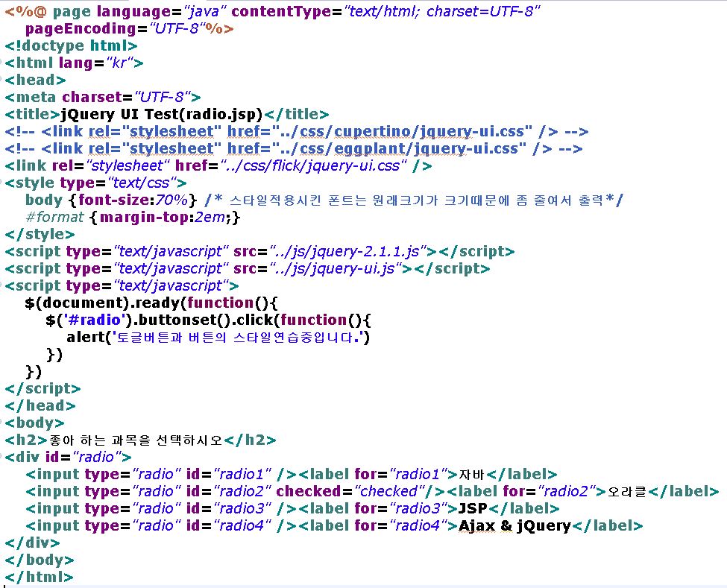This screenshot has width=727, height=588.
Task: Click the closing </head> tag
Action: tap(40, 406)
